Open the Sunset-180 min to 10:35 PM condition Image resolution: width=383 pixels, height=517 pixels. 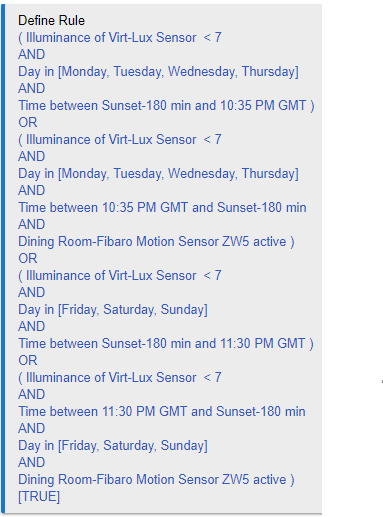pyautogui.click(x=166, y=106)
